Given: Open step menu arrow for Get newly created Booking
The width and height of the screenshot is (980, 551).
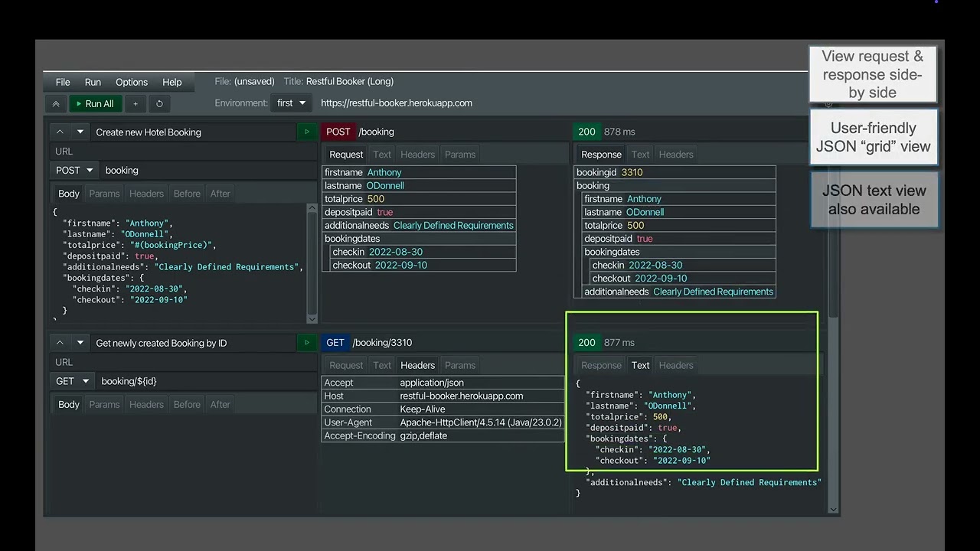Looking at the screenshot, I should [80, 343].
